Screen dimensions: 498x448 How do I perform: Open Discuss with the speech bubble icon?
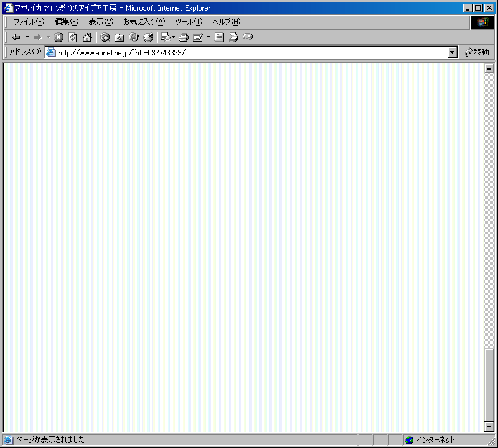(248, 37)
